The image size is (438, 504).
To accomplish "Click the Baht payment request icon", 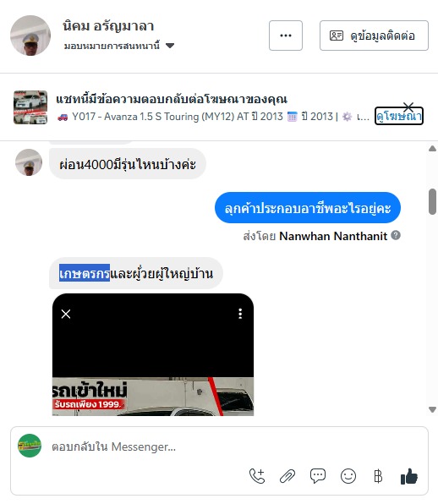I will 378,476.
